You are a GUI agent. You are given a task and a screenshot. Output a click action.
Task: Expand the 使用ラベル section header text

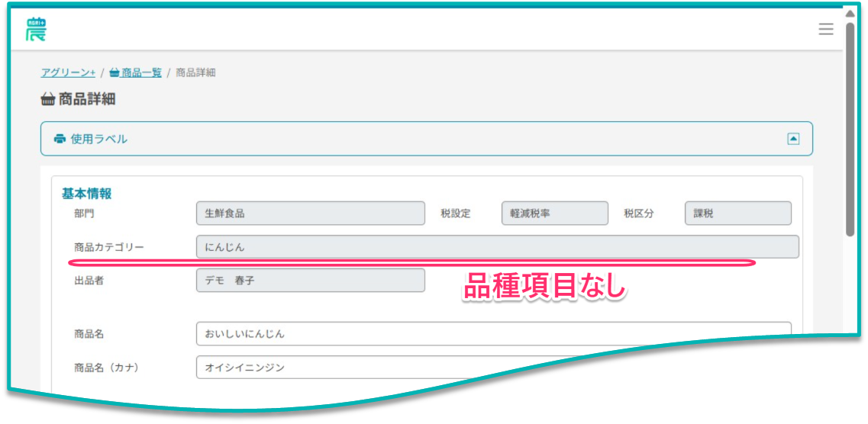point(99,139)
